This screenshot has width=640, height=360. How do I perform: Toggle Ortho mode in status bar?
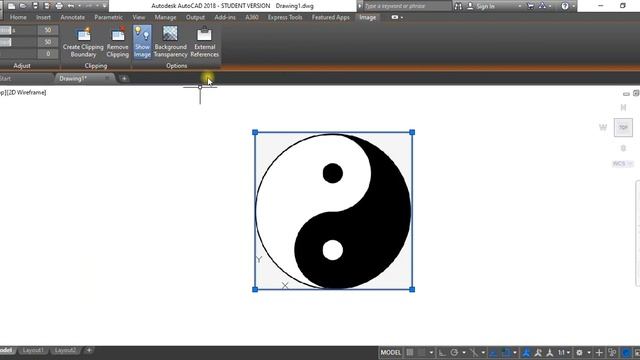[442, 352]
